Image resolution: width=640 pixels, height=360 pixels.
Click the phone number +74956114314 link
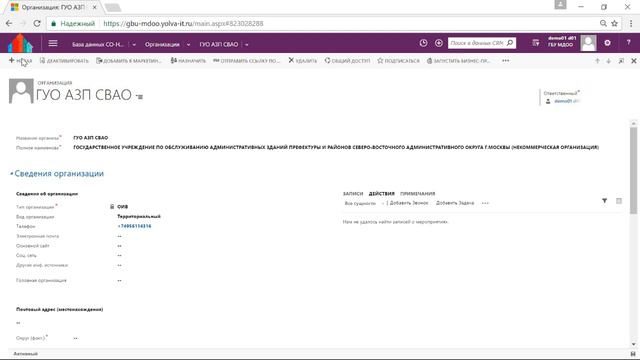point(134,226)
